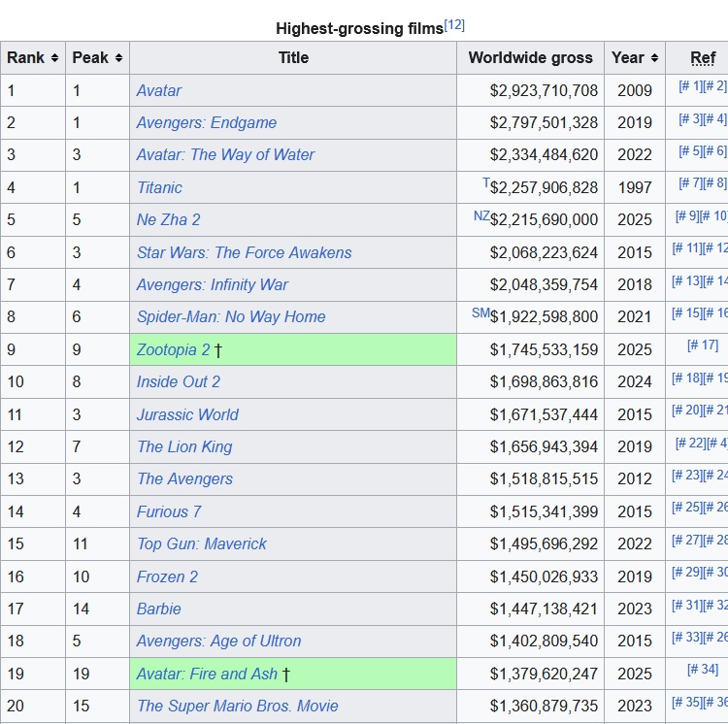Click the Title column header
This screenshot has width=728, height=724.
(x=293, y=57)
